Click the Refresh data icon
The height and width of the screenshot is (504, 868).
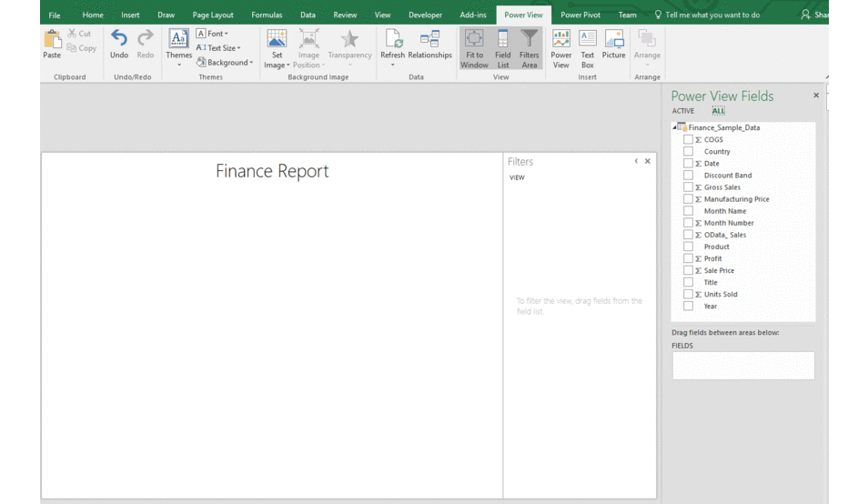click(393, 39)
